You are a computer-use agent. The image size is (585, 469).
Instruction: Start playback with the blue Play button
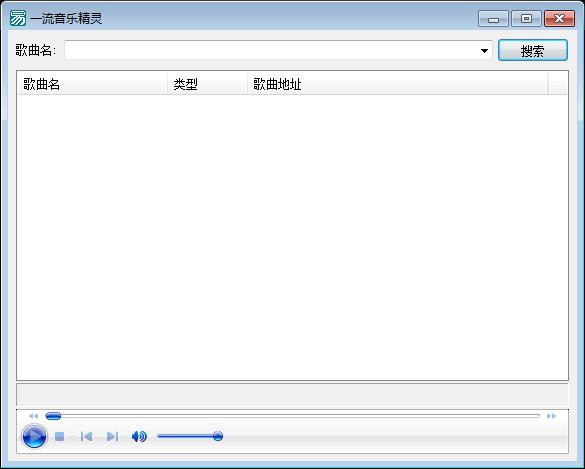pyautogui.click(x=34, y=436)
